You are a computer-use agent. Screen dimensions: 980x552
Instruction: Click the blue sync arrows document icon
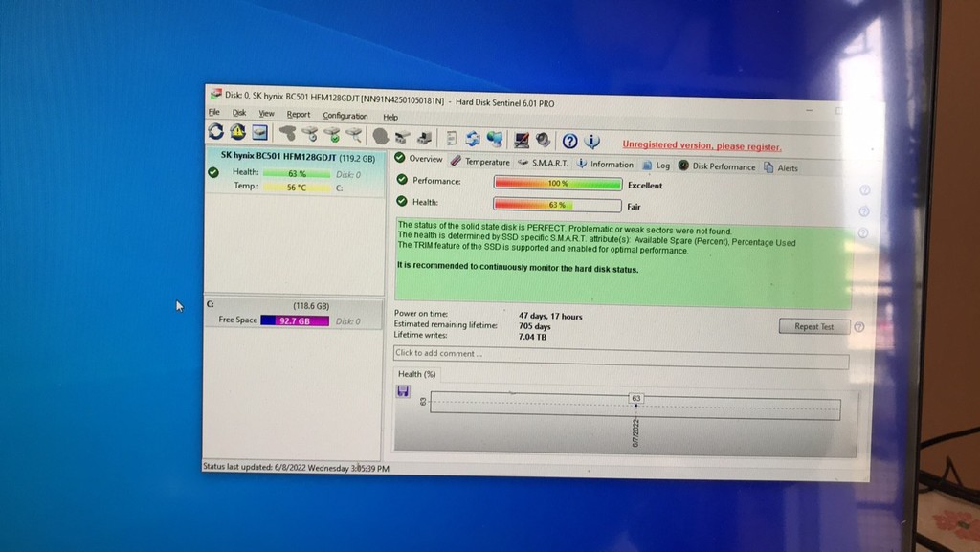pyautogui.click(x=473, y=139)
